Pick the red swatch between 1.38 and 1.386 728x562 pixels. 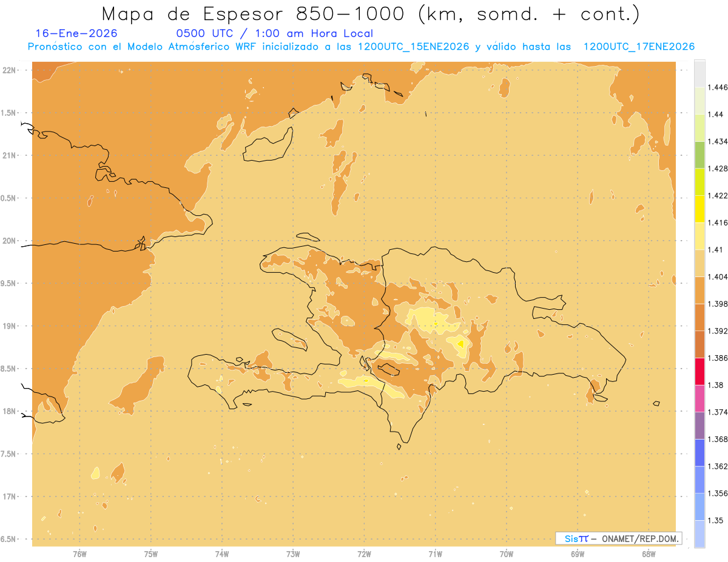click(699, 371)
